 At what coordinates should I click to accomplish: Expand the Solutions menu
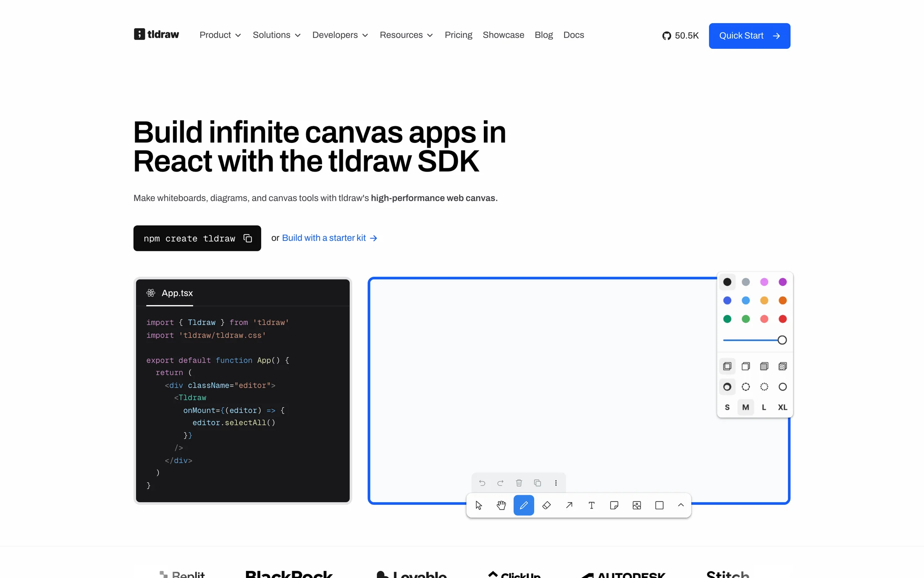[x=277, y=35]
